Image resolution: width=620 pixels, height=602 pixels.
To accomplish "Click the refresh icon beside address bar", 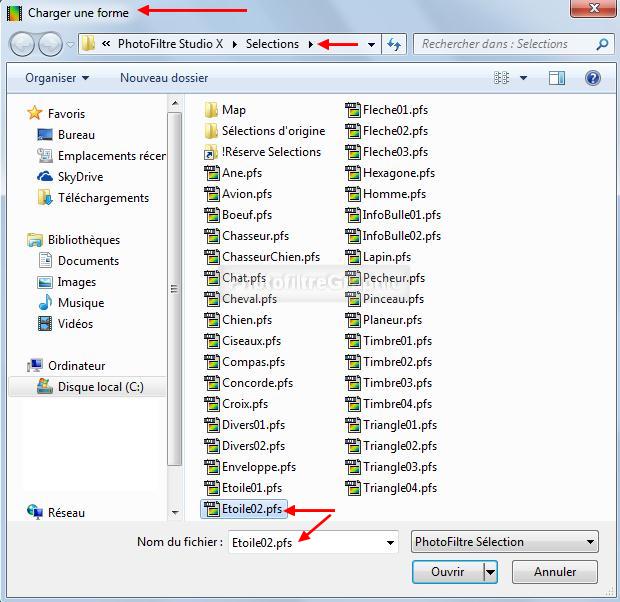I will [x=394, y=45].
